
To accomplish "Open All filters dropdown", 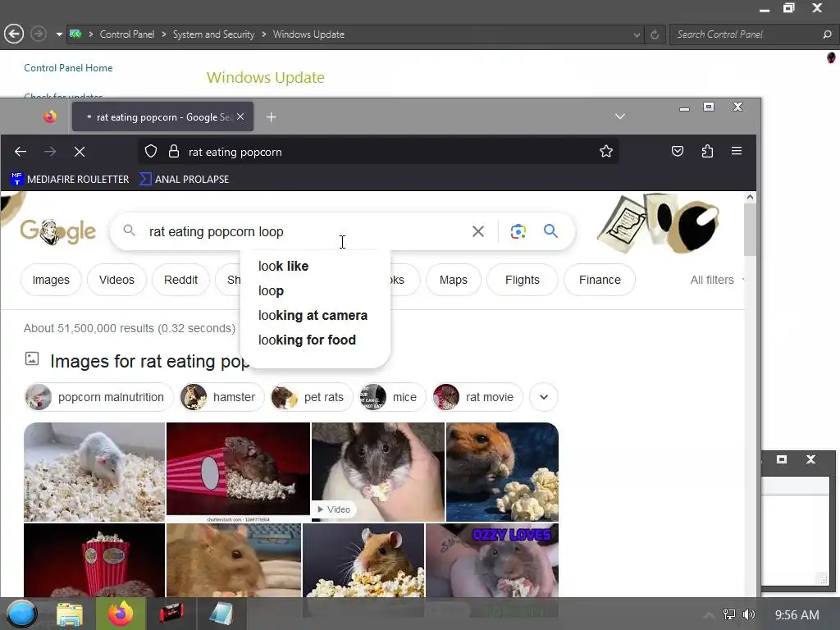I will click(x=717, y=280).
